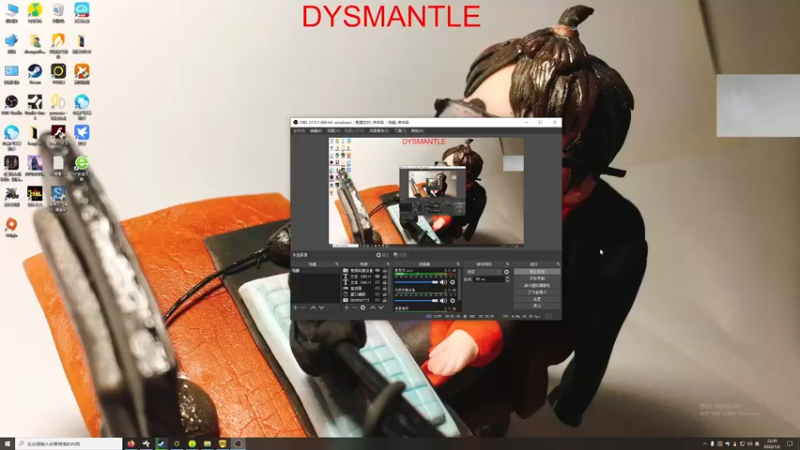Add a new source with plus icon
The height and width of the screenshot is (450, 800).
click(346, 308)
